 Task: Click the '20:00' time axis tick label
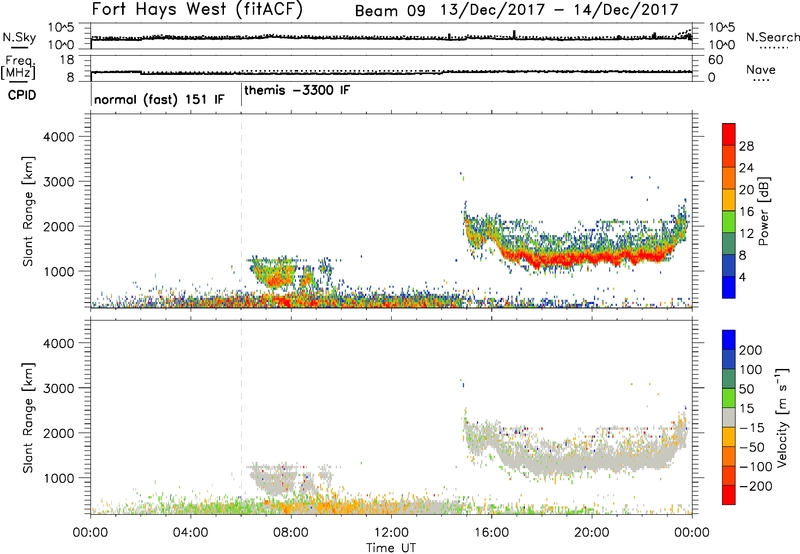pyautogui.click(x=592, y=533)
